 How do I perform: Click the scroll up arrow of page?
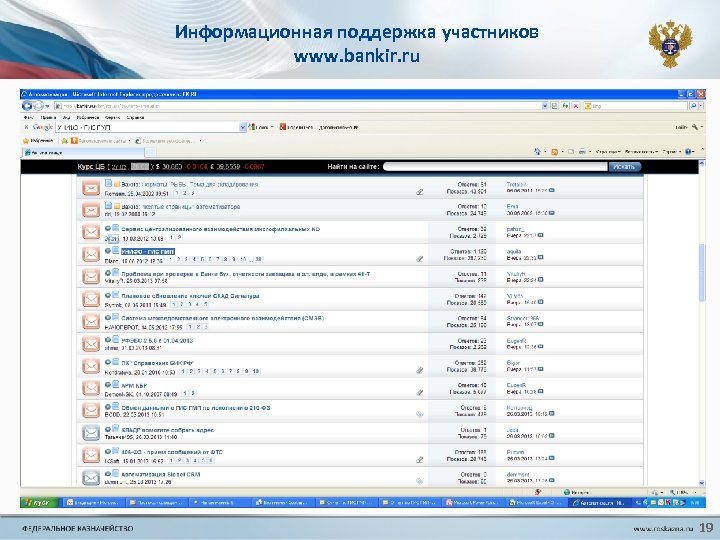[x=702, y=163]
